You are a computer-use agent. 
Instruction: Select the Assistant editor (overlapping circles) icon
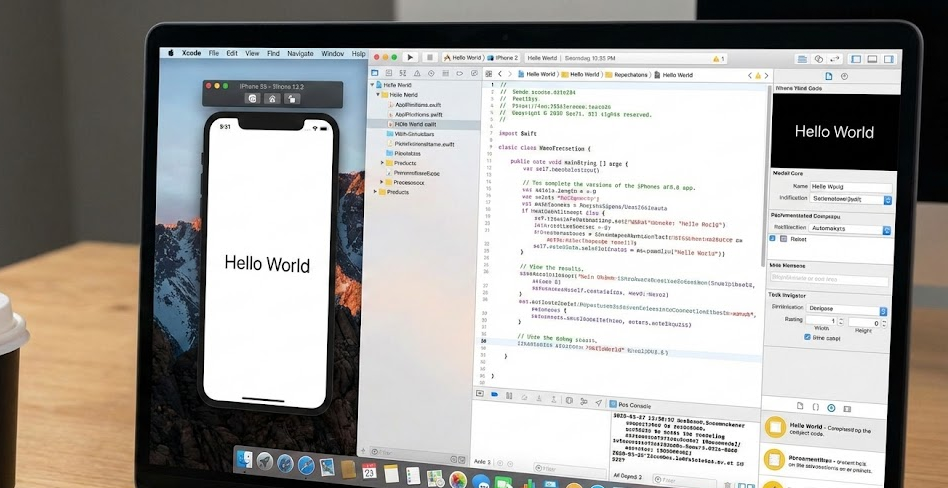[819, 59]
